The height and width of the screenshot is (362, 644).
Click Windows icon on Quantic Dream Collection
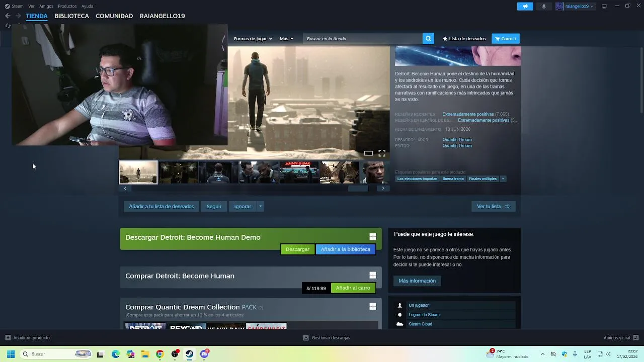pos(373,306)
